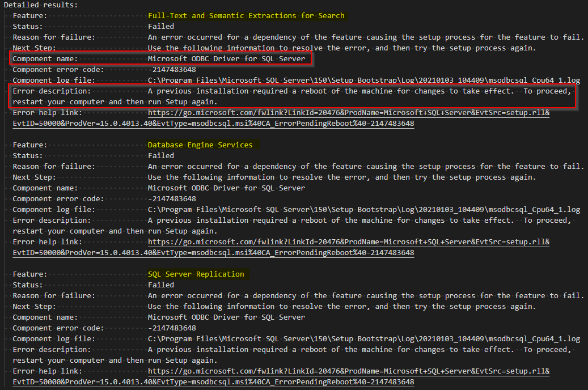Click 'restart your computer' line in Database Engine section
The height and width of the screenshot is (390, 588).
115,231
